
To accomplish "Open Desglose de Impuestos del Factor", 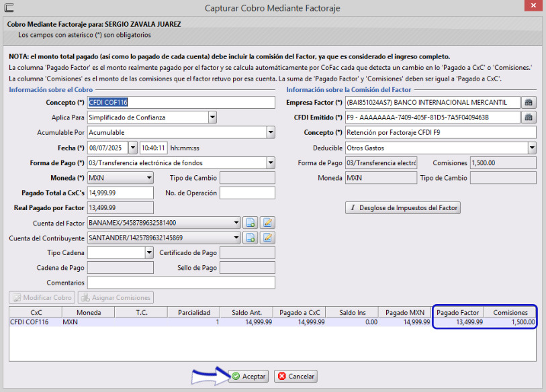I will coord(403,208).
